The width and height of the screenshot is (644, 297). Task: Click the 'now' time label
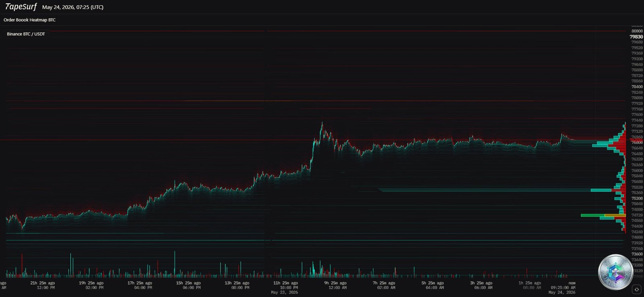[x=572, y=283]
